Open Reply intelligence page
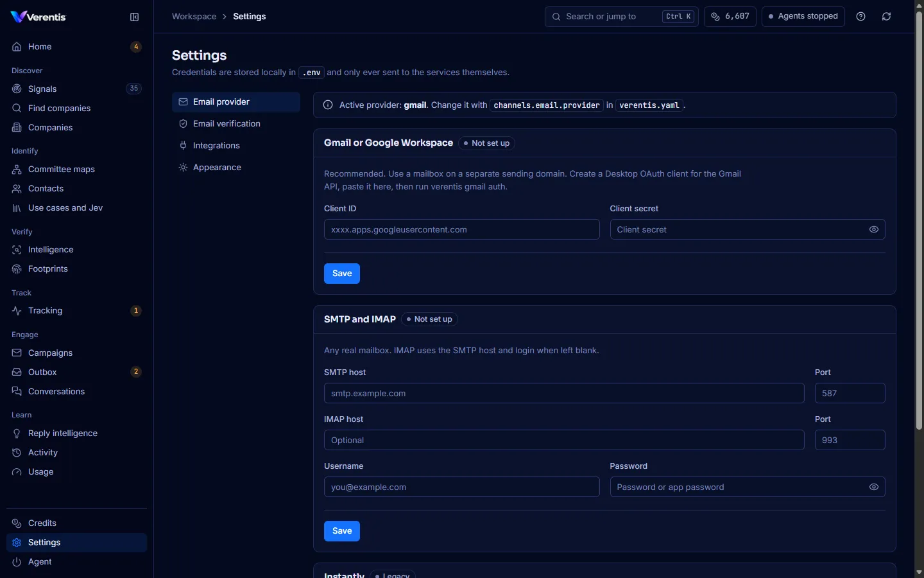Viewport: 924px width, 578px height. click(77, 433)
